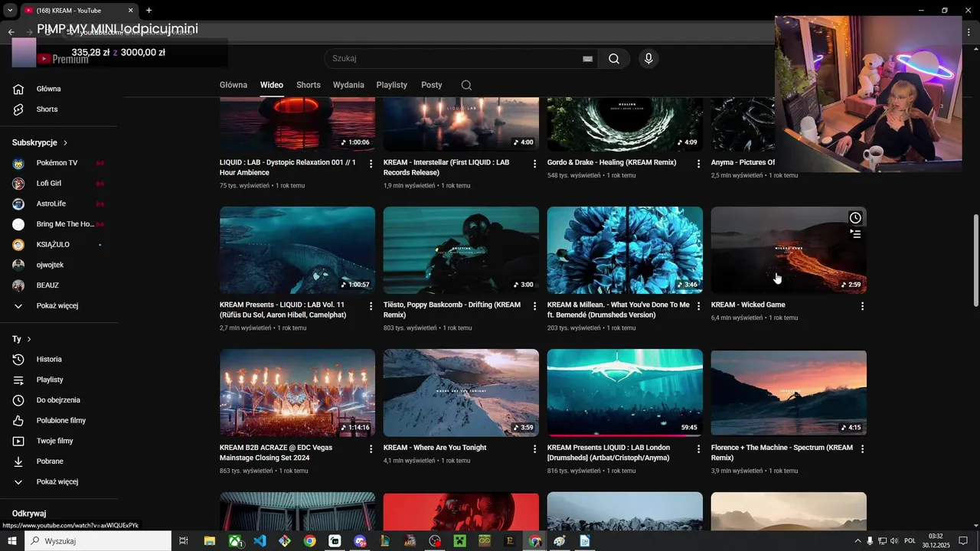Switch to Wydania channel tab

(348, 85)
